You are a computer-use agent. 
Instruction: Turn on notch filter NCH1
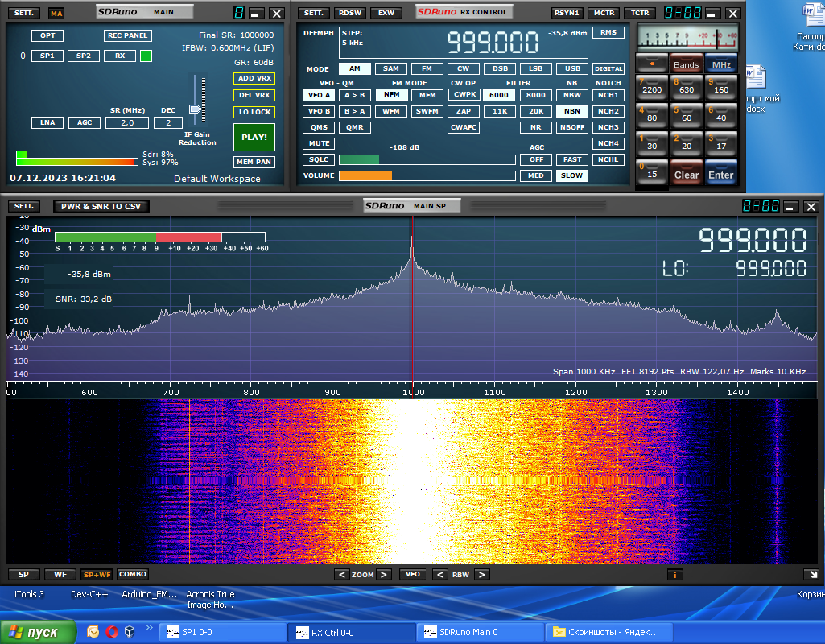(608, 95)
